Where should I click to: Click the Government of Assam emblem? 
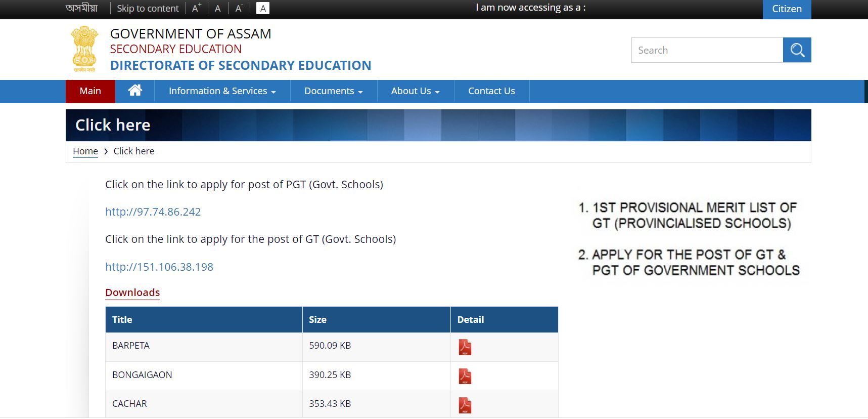84,49
